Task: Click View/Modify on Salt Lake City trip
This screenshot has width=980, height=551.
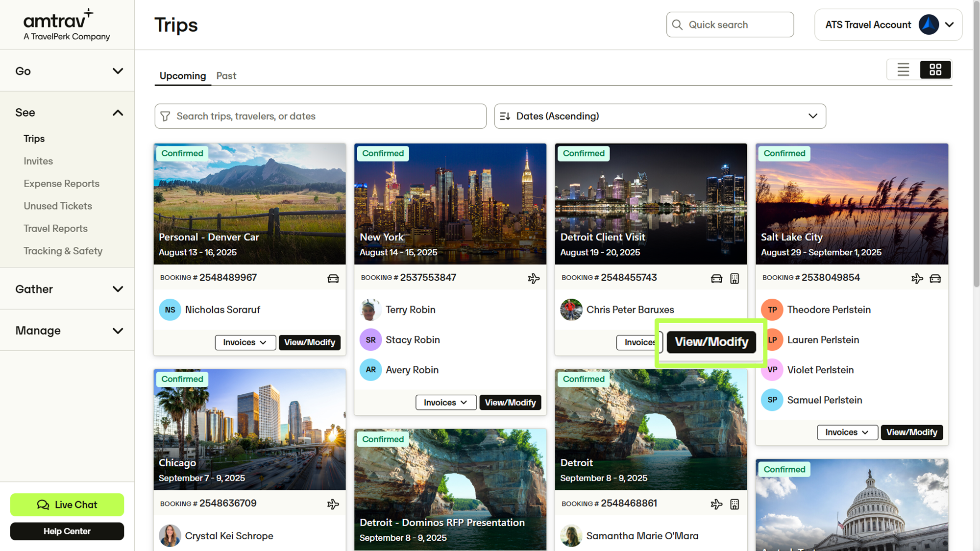Action: 912,432
